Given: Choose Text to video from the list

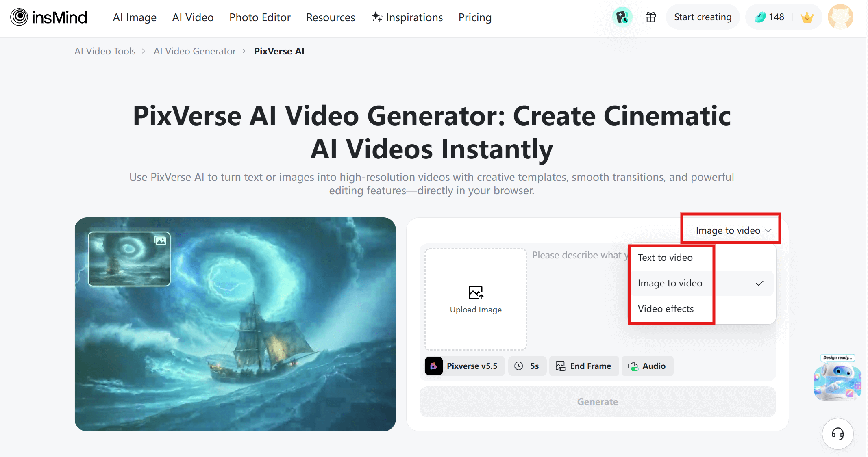Looking at the screenshot, I should 665,258.
